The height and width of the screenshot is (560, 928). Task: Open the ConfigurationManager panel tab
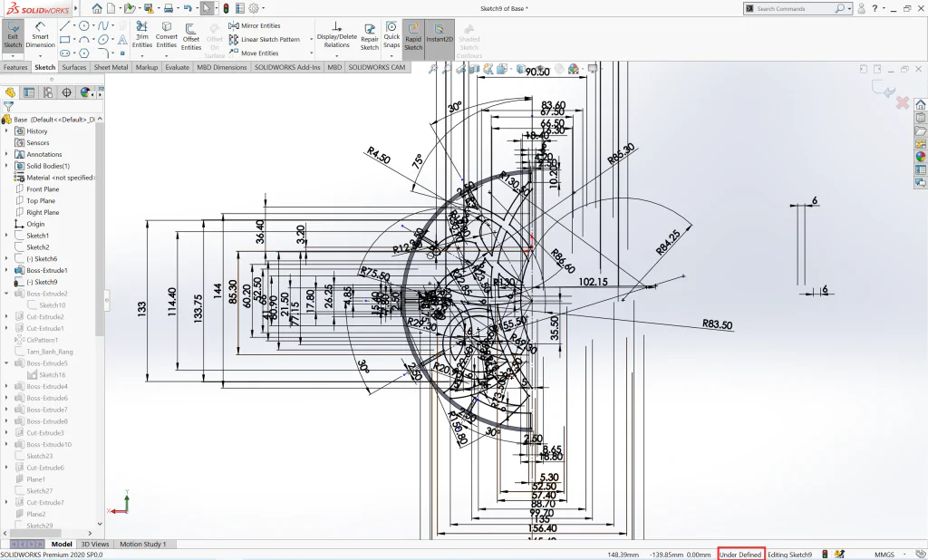[47, 92]
